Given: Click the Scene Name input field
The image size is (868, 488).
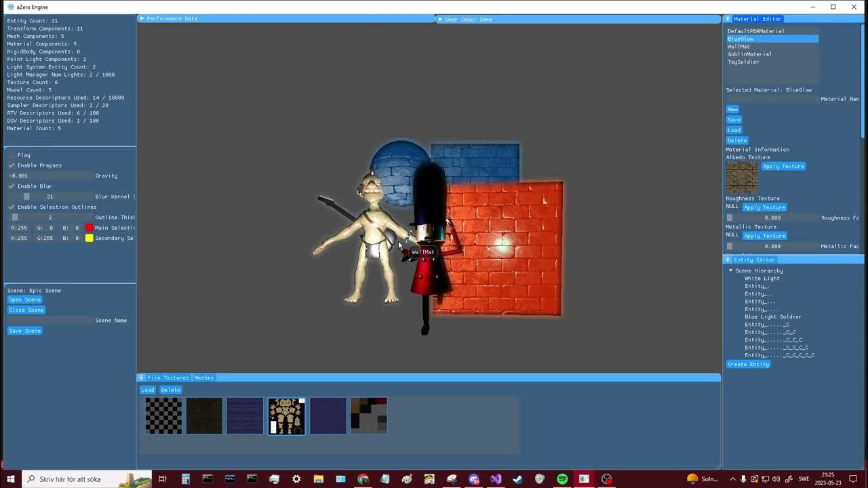Looking at the screenshot, I should [x=50, y=321].
